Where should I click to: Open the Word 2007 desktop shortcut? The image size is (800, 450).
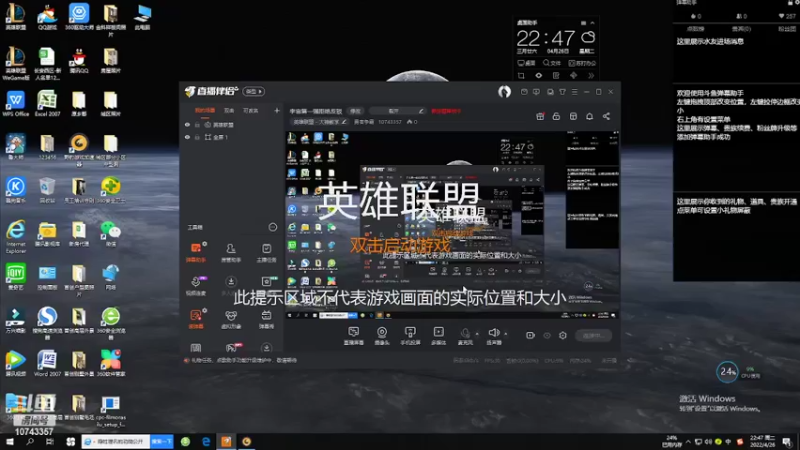[x=47, y=364]
